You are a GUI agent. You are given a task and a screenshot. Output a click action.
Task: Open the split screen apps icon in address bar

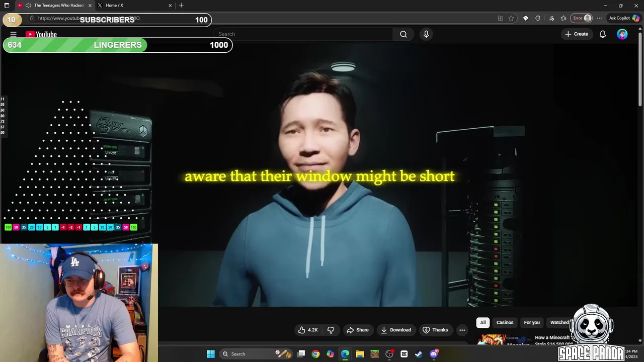pos(500,18)
